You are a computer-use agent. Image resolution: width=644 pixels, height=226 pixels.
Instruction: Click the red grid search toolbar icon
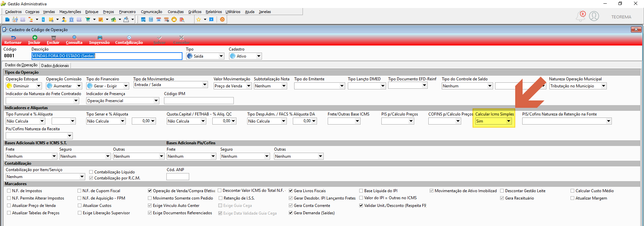pos(182,19)
